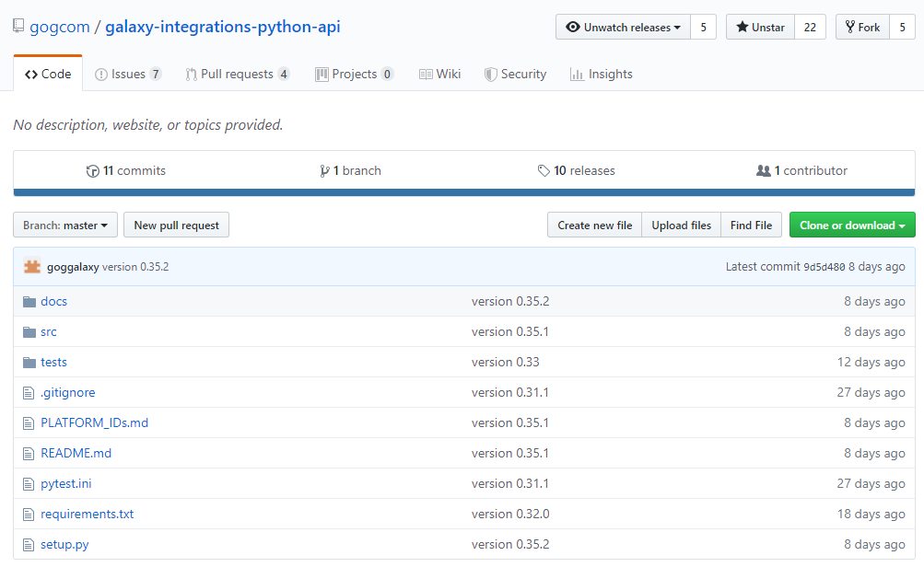Unstar the repository

click(x=760, y=27)
